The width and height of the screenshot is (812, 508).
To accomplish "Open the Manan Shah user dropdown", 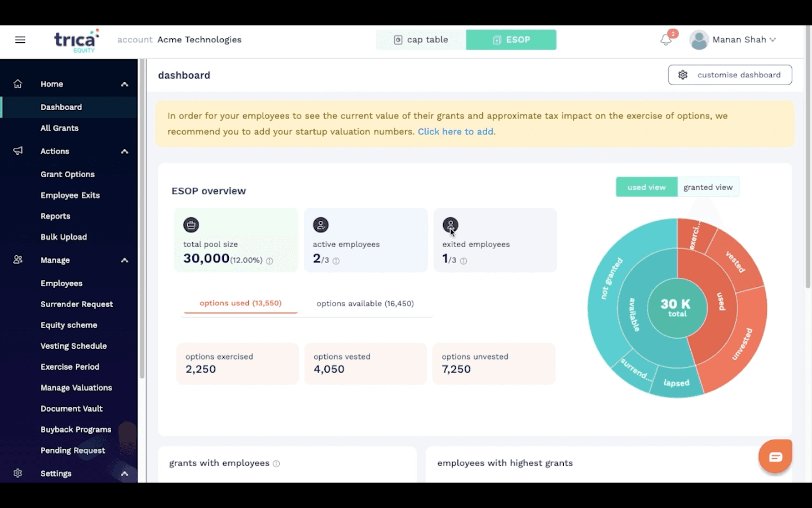I will pyautogui.click(x=733, y=40).
